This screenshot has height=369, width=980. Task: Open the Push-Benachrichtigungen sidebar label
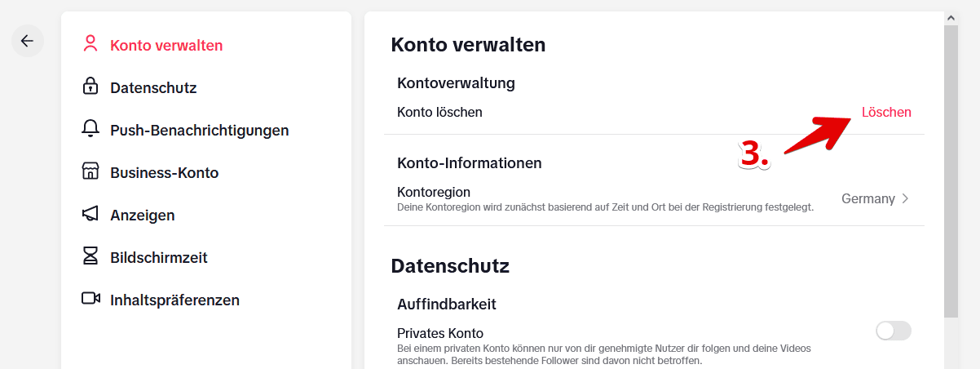click(x=199, y=130)
